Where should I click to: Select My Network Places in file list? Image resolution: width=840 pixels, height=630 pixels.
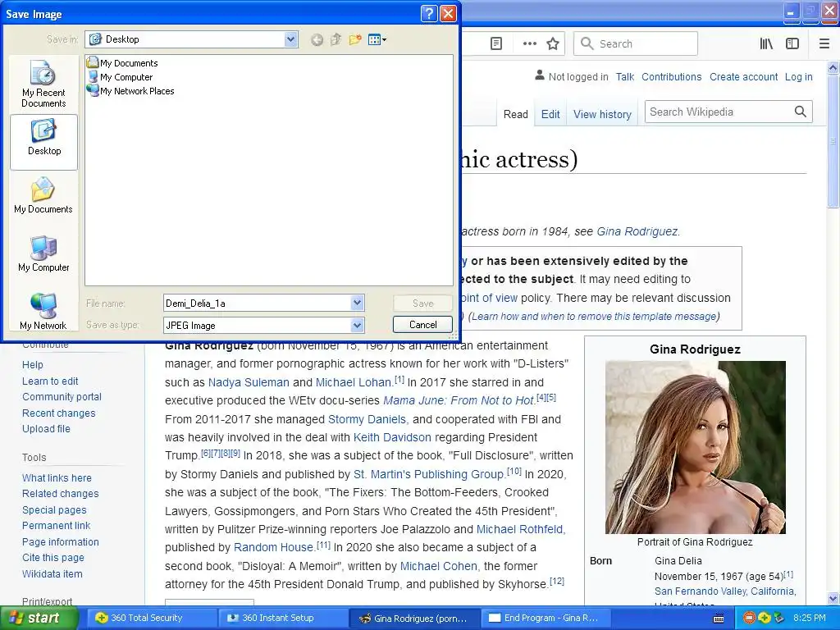click(130, 90)
